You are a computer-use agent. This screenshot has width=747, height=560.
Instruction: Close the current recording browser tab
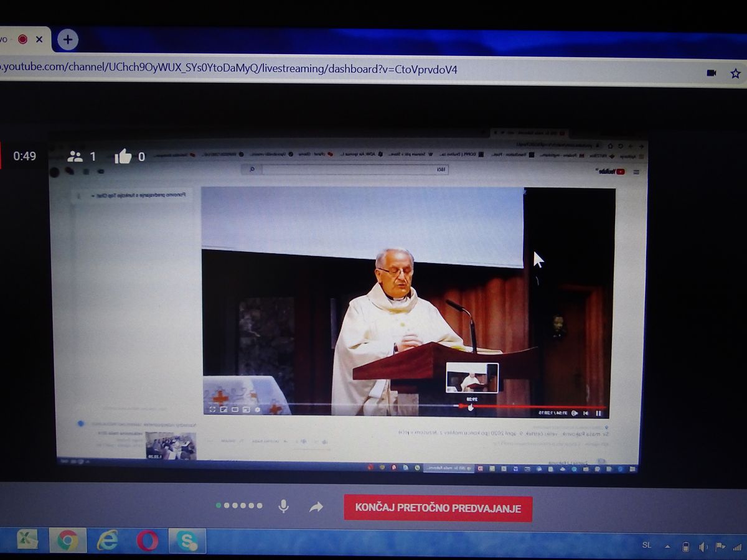[39, 39]
